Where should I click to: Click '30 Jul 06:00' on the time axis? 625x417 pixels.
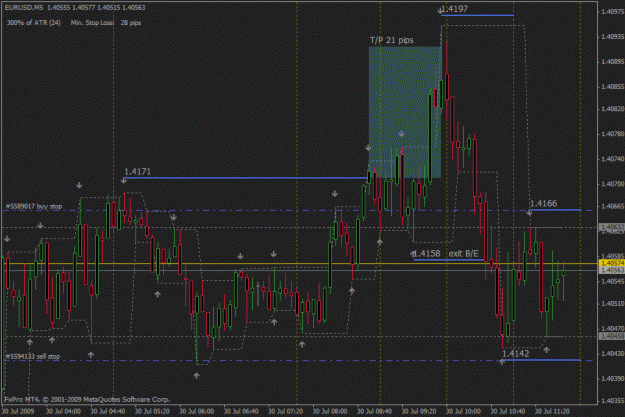point(197,411)
